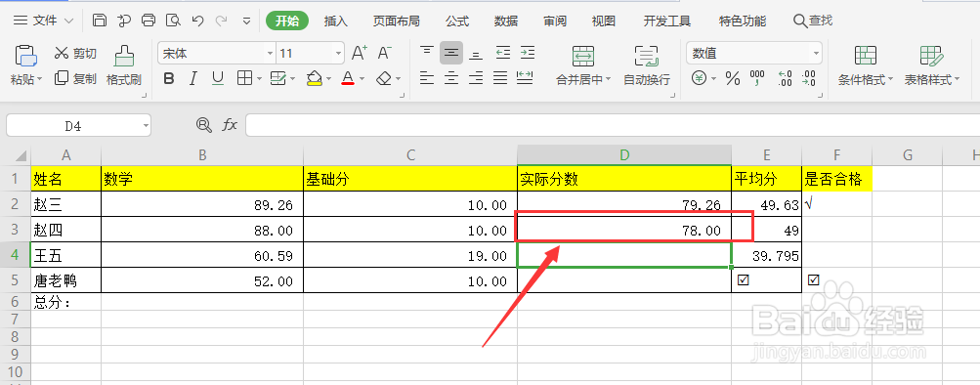Expand the Paste (粘贴) dropdown arrow
The height and width of the screenshot is (385, 980).
coord(39,79)
